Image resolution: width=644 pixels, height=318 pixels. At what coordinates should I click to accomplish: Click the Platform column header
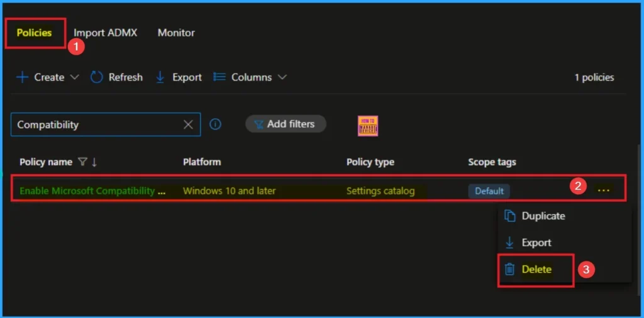[x=202, y=162]
